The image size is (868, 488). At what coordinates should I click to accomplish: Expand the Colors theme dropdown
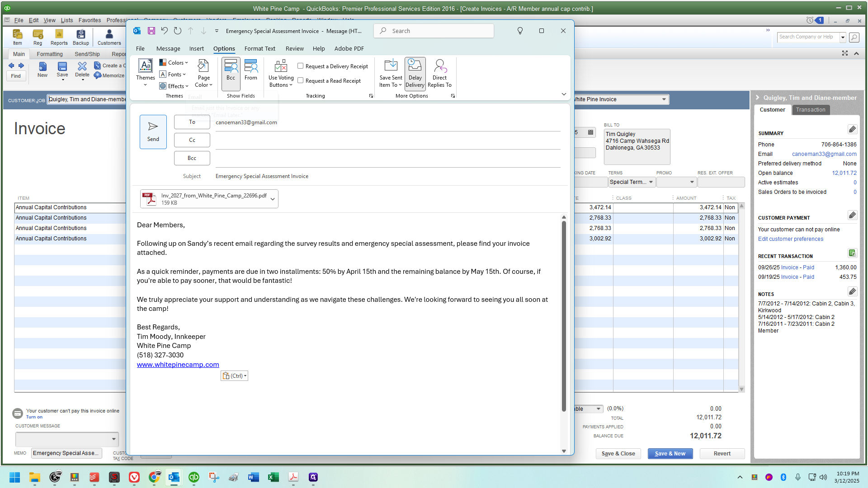click(174, 63)
